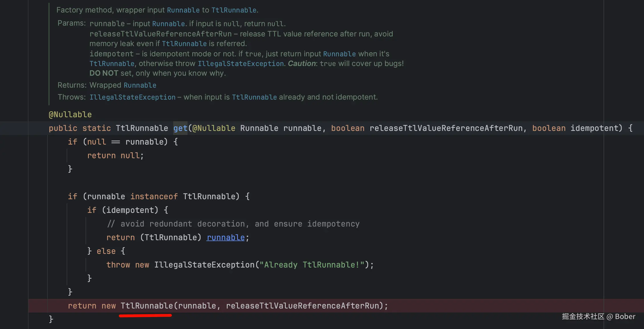Click the 'return null;' statement
Screen dimensions: 644x329
pos(115,156)
